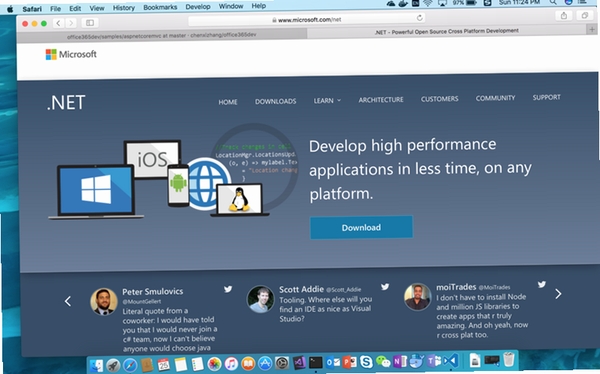Open the File menu

point(55,8)
